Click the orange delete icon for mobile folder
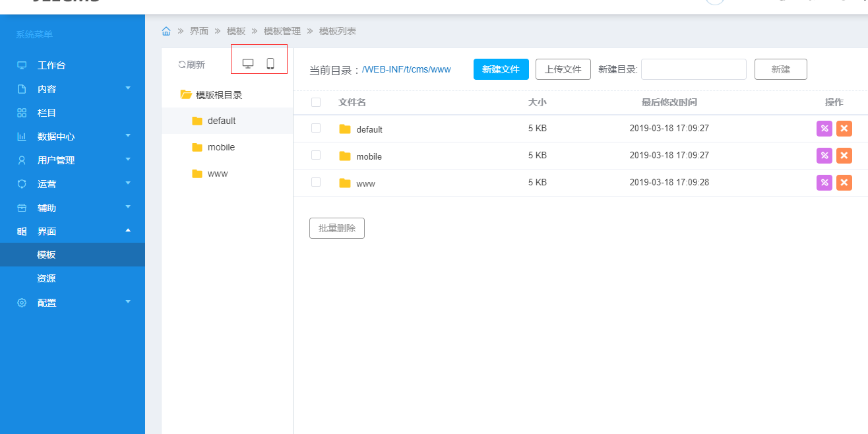The width and height of the screenshot is (868, 434). [844, 156]
